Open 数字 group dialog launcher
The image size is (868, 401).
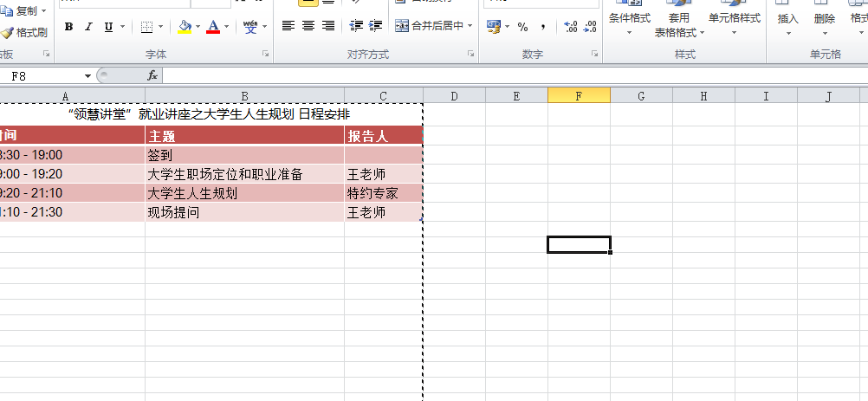[x=594, y=55]
